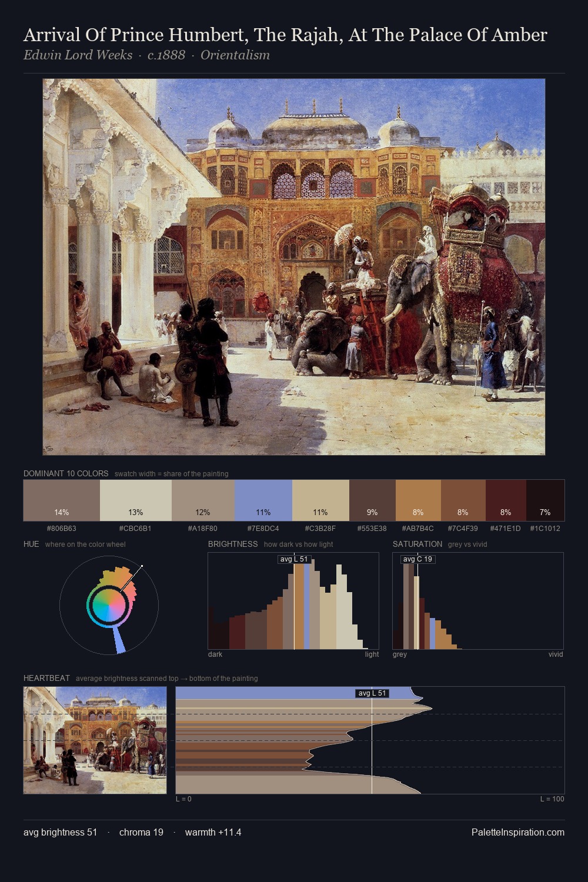Click the 'avg C 19' label in saturation chart
The width and height of the screenshot is (588, 882).
(x=418, y=559)
